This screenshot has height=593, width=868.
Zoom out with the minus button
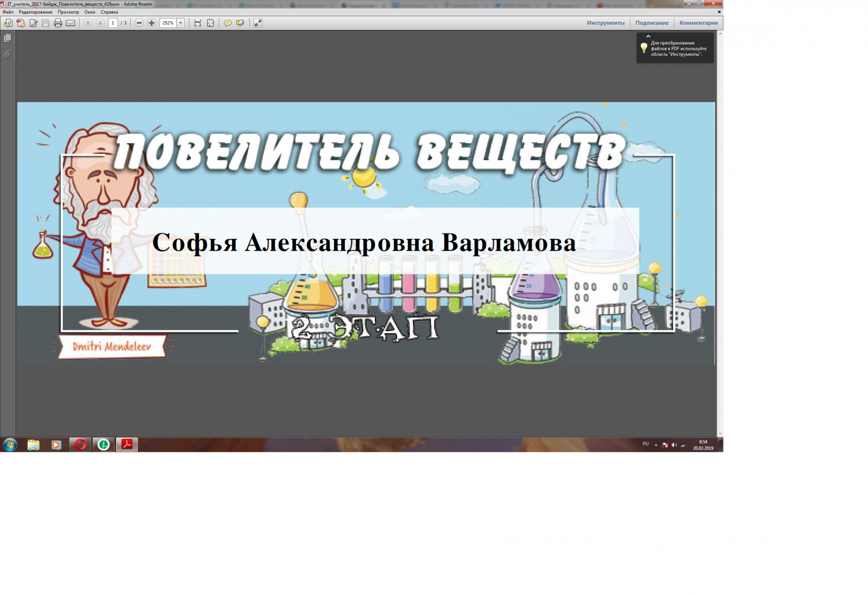coord(139,23)
